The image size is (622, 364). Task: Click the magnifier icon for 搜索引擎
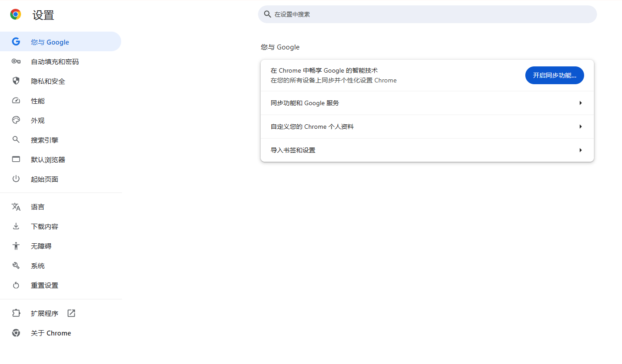coord(16,140)
